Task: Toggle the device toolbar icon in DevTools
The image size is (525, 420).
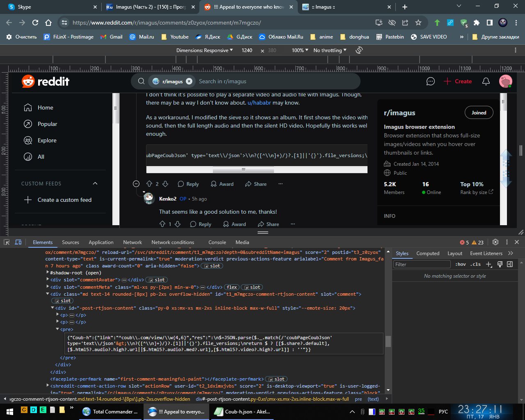Action: (18, 242)
